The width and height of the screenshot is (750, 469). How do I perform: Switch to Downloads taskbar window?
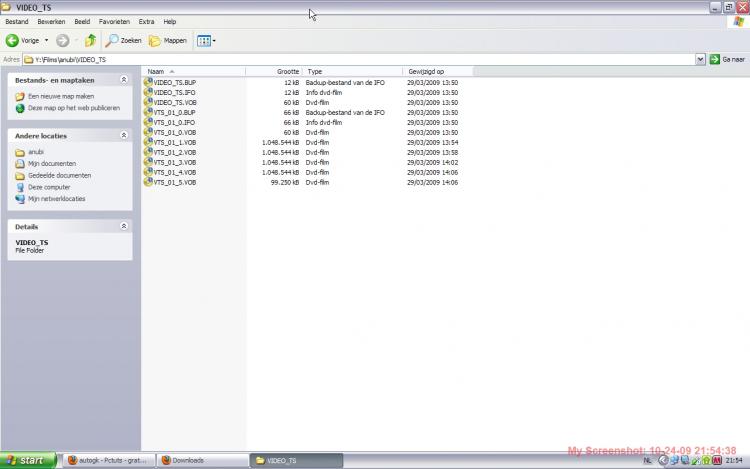click(x=202, y=460)
